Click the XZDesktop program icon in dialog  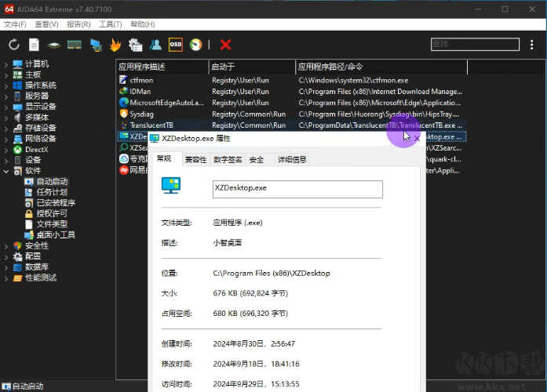tap(170, 185)
